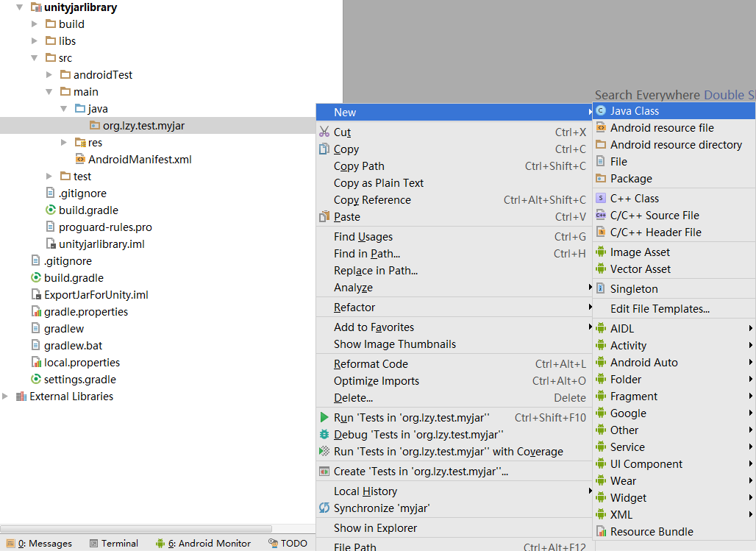Expand the test folder arrow
Image resolution: width=756 pixels, height=551 pixels.
(49, 176)
